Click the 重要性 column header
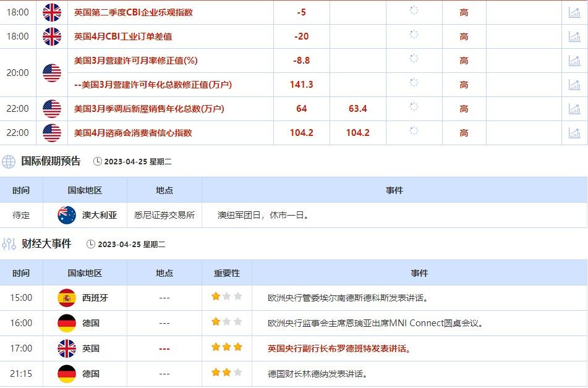Screen dimensions: 588x388 click(x=227, y=272)
